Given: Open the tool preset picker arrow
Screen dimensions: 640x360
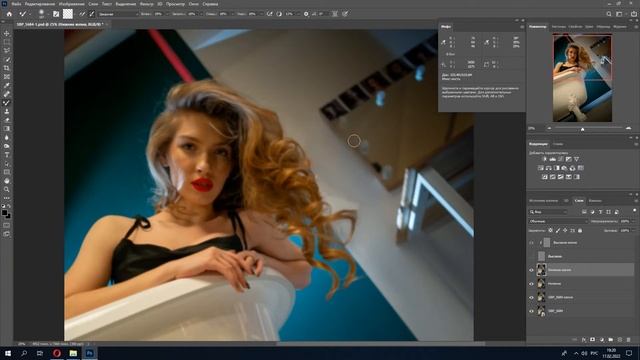Looking at the screenshot, I should [30, 14].
